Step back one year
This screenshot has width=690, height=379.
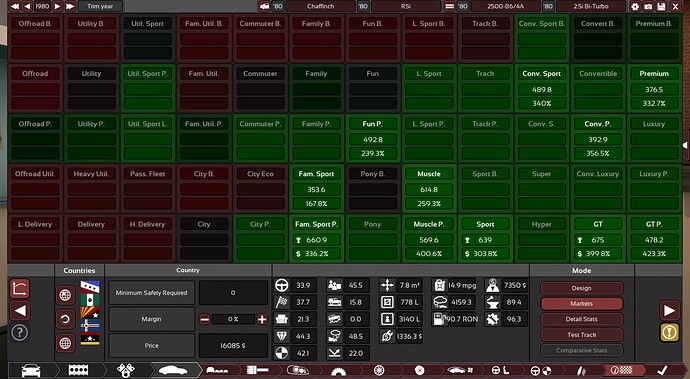click(27, 6)
